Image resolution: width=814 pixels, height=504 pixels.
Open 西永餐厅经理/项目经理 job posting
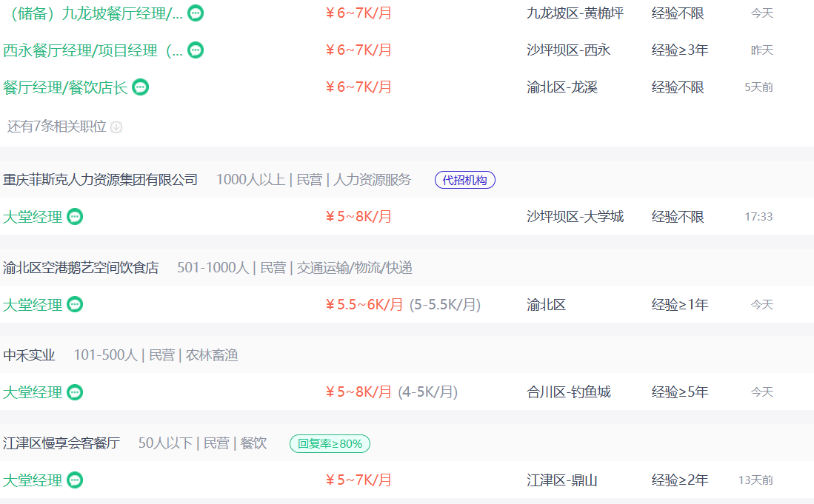coord(93,50)
